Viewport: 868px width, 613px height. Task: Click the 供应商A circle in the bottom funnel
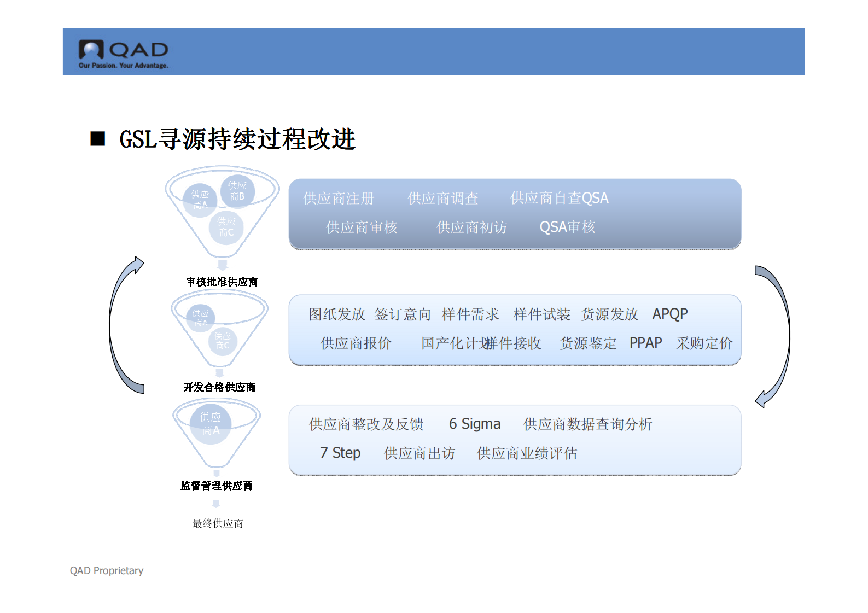coord(211,424)
